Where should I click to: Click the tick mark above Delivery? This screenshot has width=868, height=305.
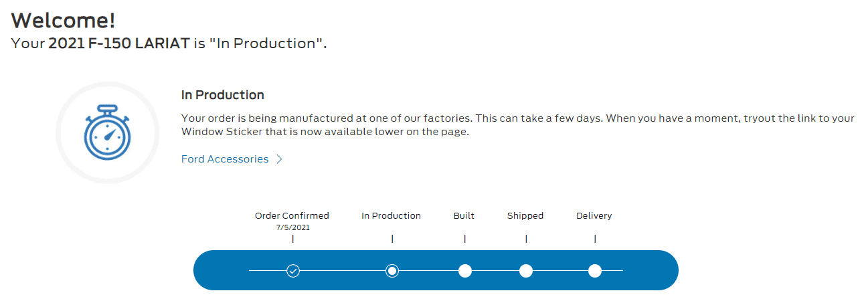tap(595, 239)
